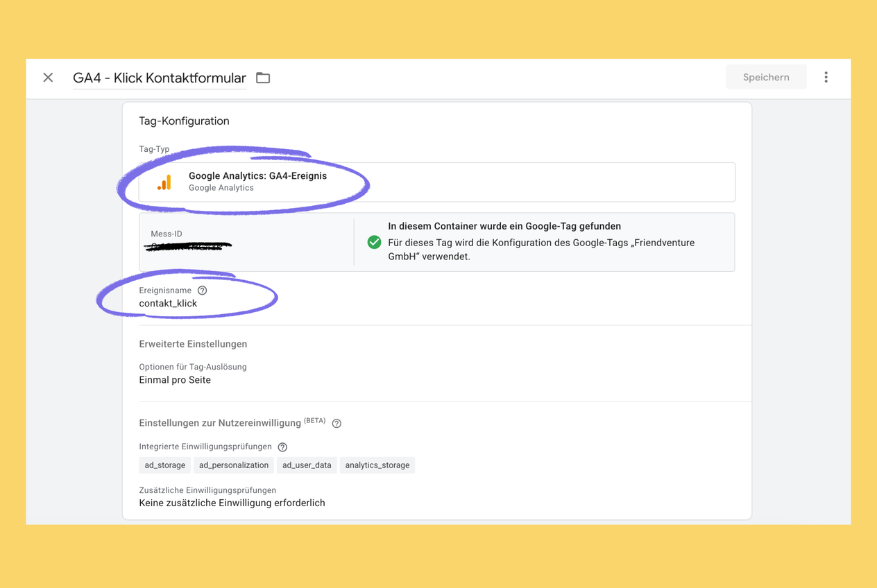This screenshot has width=877, height=588.
Task: Click the ad_personalization consent chip
Action: (234, 465)
